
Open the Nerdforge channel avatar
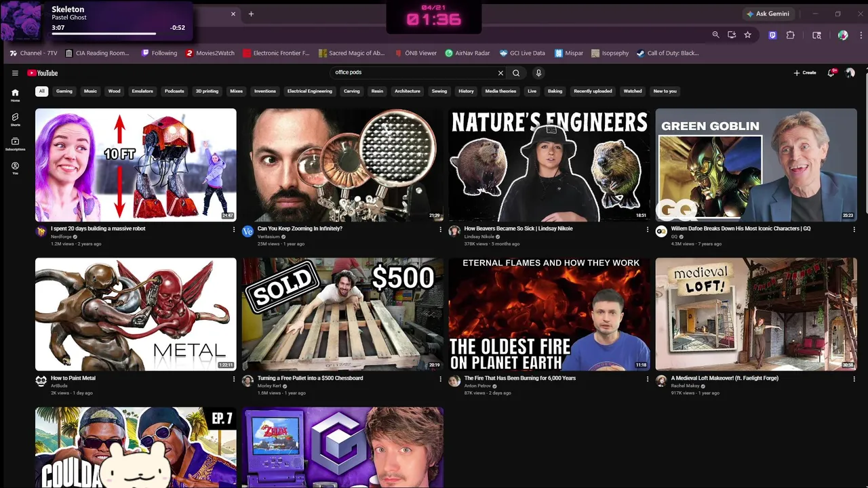click(41, 232)
